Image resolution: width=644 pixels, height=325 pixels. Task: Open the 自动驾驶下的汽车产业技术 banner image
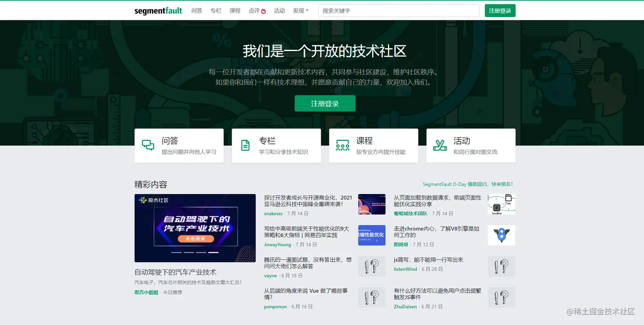[x=195, y=228]
